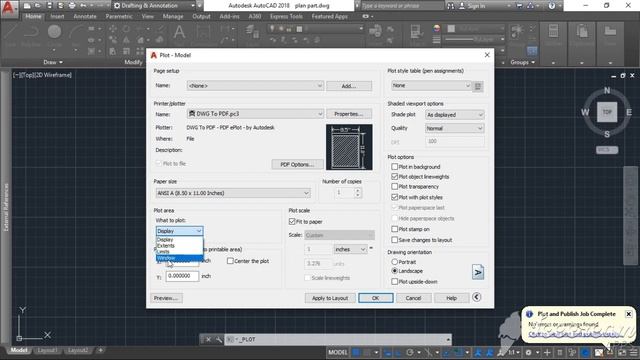Click the Quick Calculator utilities icon in ribbon
The height and width of the screenshot is (360, 640).
tap(553, 31)
